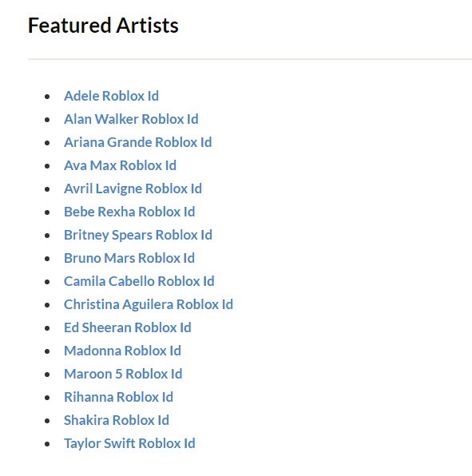Open Camila Cabello Roblox Id link
Image resolution: width=472 pixels, height=476 pixels.
pyautogui.click(x=139, y=281)
